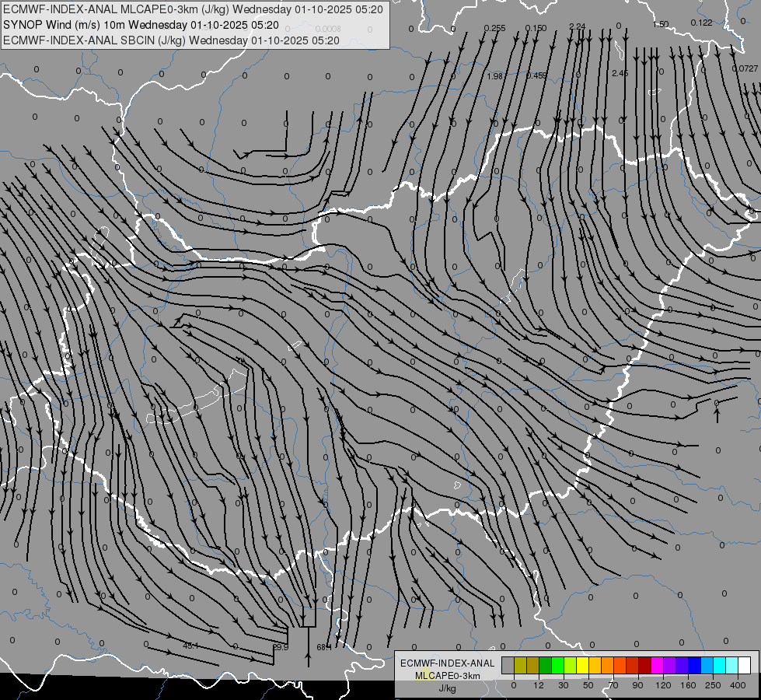761x700 pixels.
Task: Click the legend title ECMWF-INDEX-ANAL
Action: [447, 663]
